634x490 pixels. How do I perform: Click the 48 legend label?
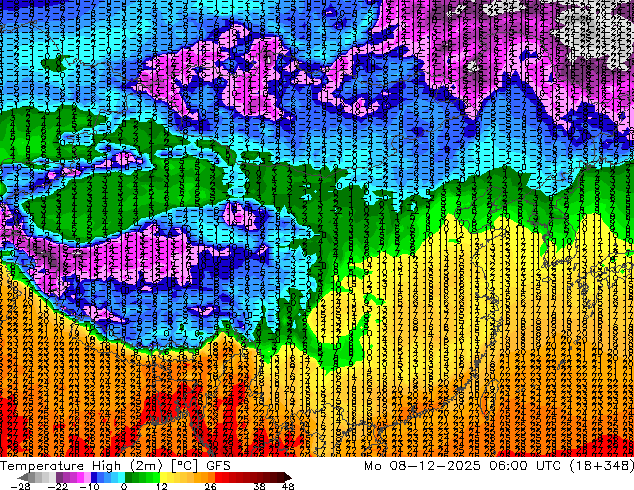point(287,486)
